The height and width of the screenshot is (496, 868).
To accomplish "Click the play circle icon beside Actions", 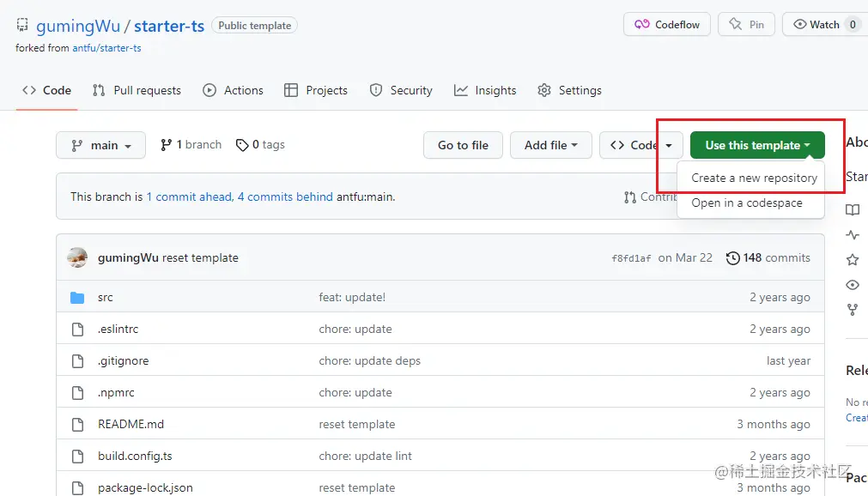I will [x=209, y=90].
